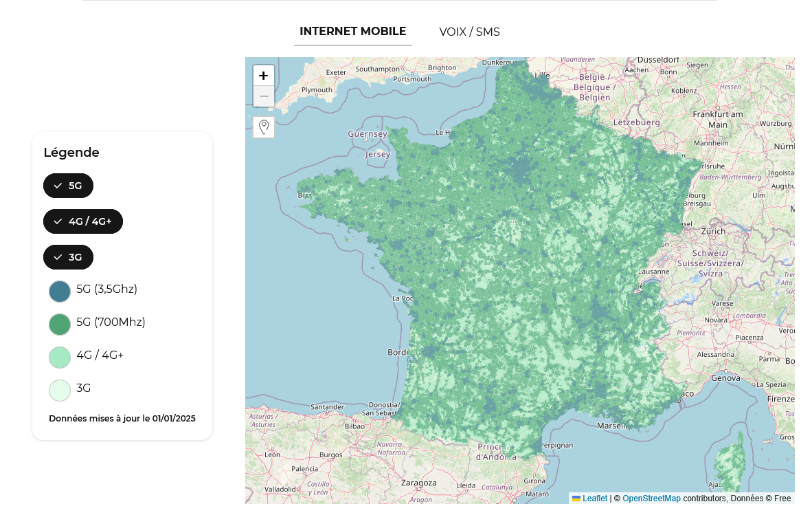Click the Genova label on the map

point(725,378)
